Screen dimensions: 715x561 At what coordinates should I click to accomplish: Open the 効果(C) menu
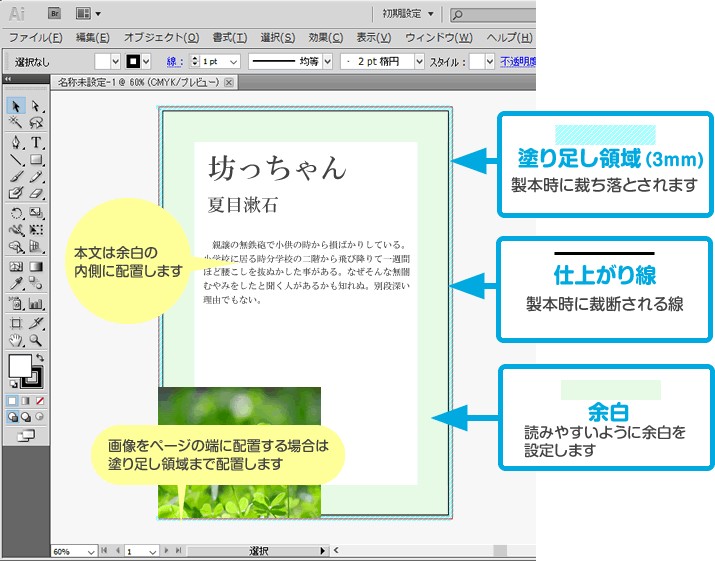click(325, 38)
